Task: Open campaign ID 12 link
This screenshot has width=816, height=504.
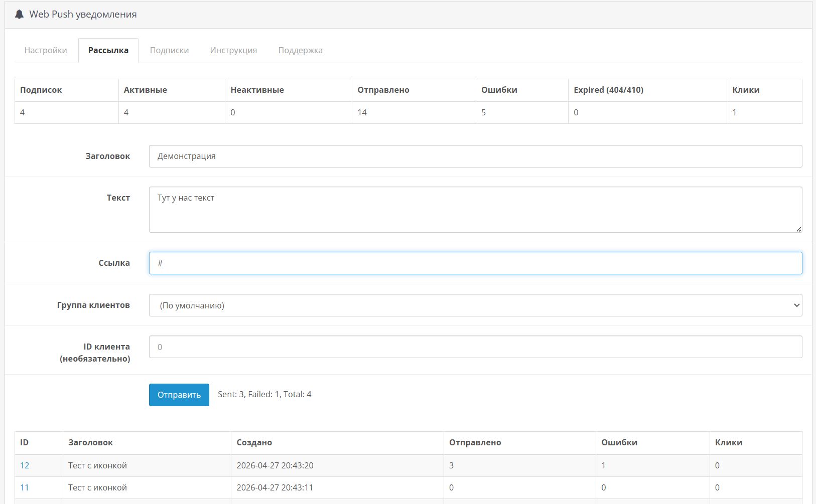Action: pos(25,465)
